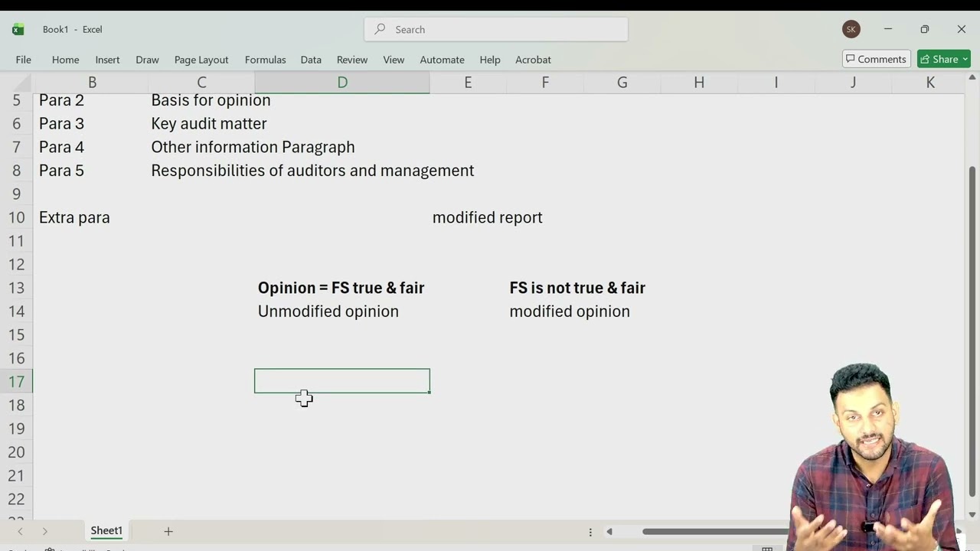Minimize the Excel window
This screenshot has height=551, width=980.
point(888,29)
